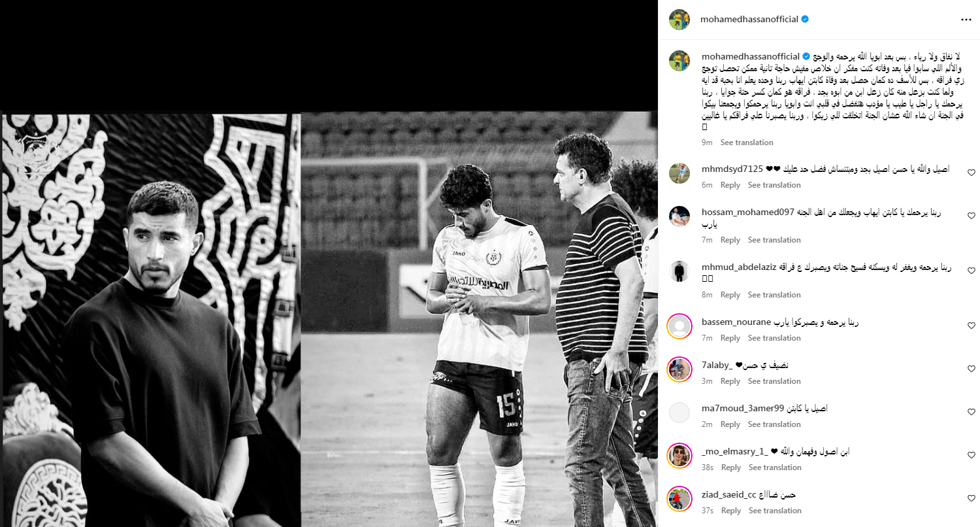Open mhmud_abdelaziz username link
This screenshot has height=527, width=980.
coord(738,267)
